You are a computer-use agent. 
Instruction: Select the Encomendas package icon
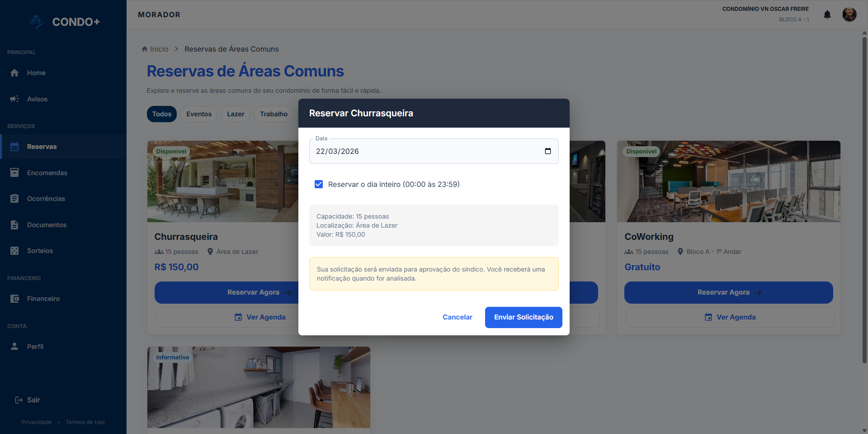tap(14, 173)
